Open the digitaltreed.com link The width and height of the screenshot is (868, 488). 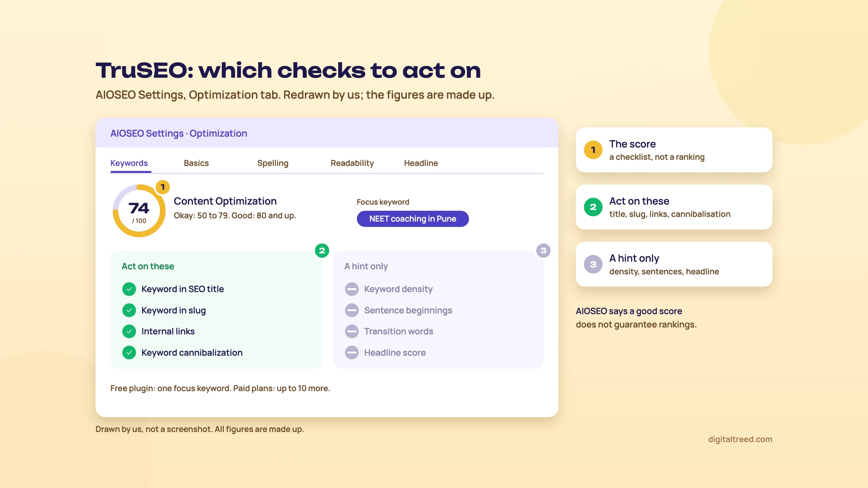click(x=740, y=439)
